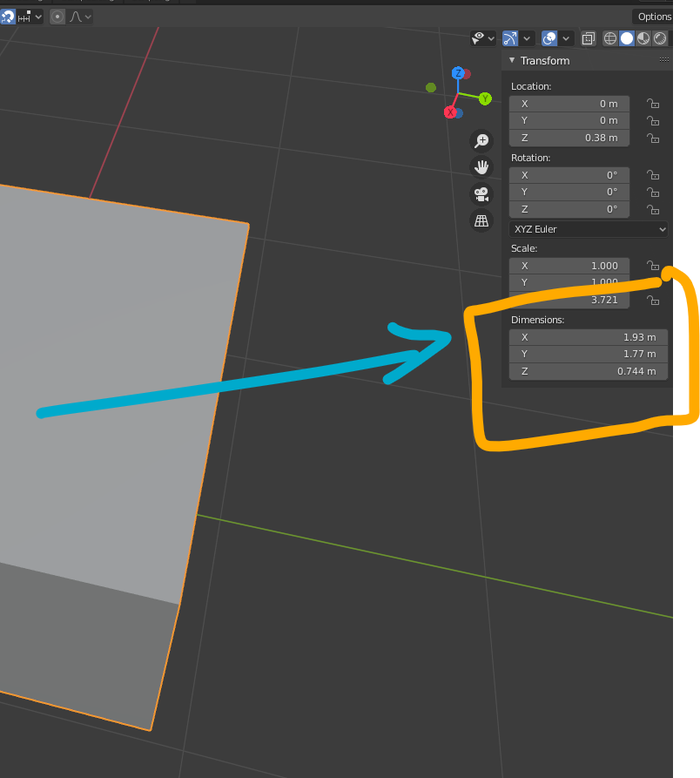Screen dimensions: 700x778
Task: Toggle the camera view icon
Action: click(x=481, y=194)
